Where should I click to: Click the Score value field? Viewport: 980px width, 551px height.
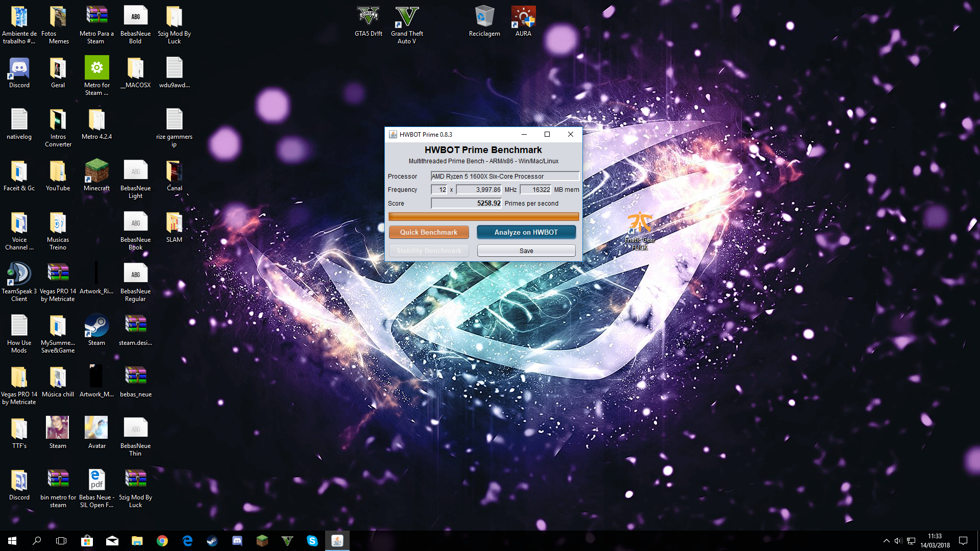coord(467,203)
